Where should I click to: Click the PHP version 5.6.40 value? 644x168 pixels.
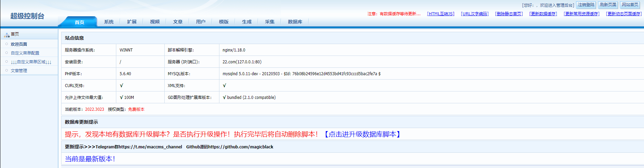click(125, 74)
